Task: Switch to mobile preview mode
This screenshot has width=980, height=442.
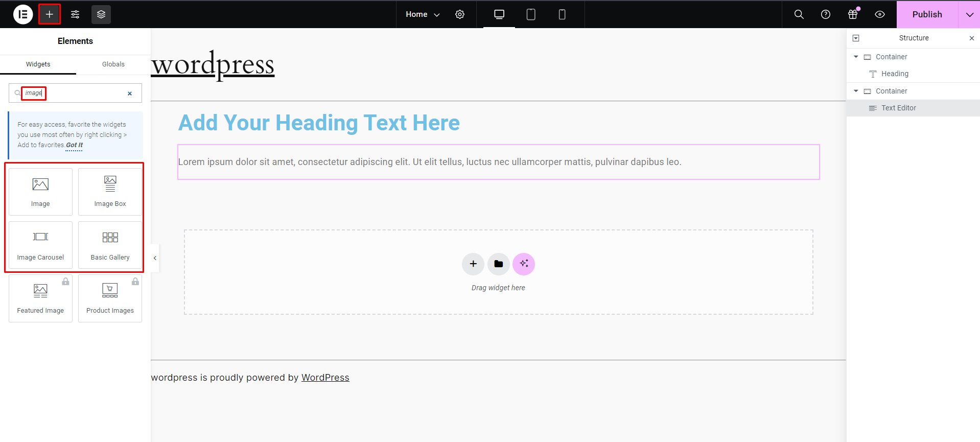Action: pos(562,14)
